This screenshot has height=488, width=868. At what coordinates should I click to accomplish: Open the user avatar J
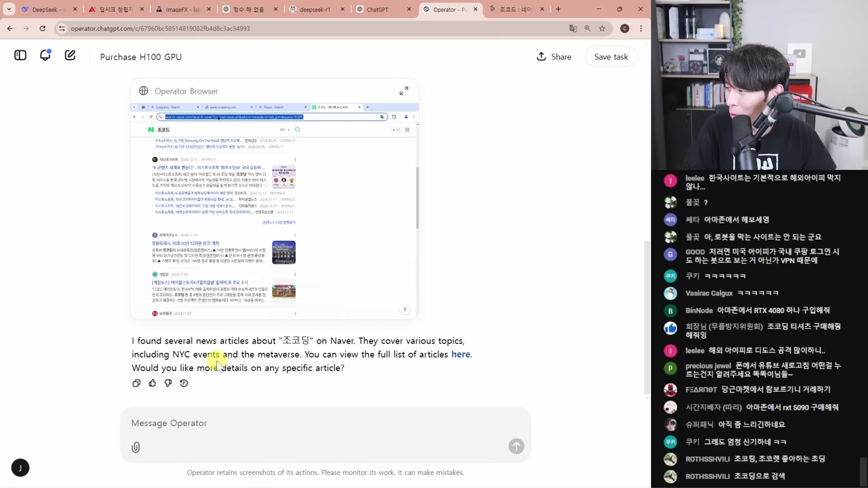tap(20, 467)
